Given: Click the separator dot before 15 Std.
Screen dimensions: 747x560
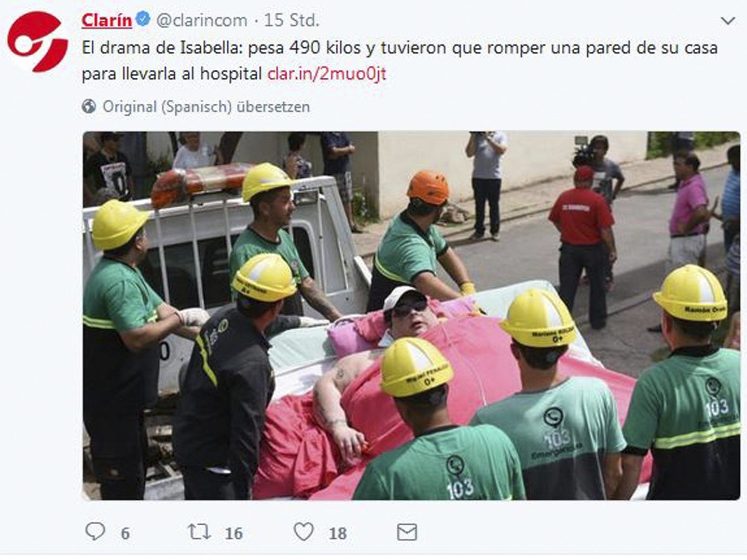Looking at the screenshot, I should 256,21.
